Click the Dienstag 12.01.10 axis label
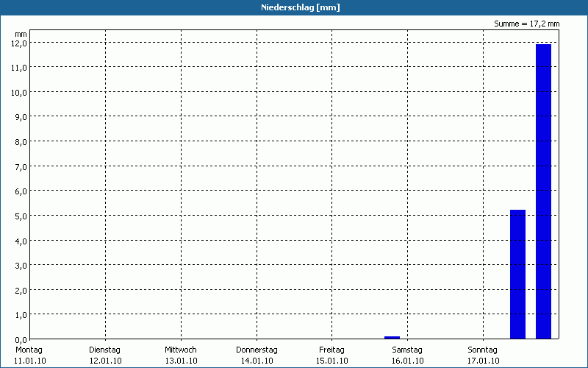The image size is (588, 368). pyautogui.click(x=105, y=355)
